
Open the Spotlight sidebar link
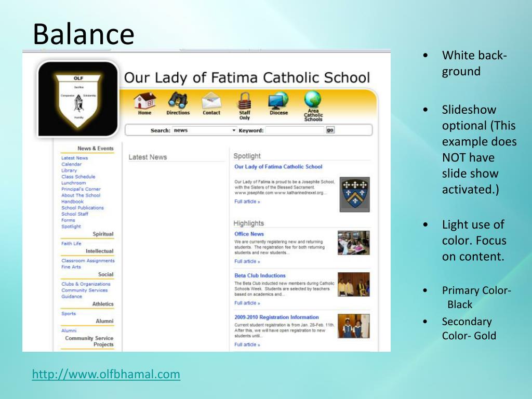tap(71, 227)
